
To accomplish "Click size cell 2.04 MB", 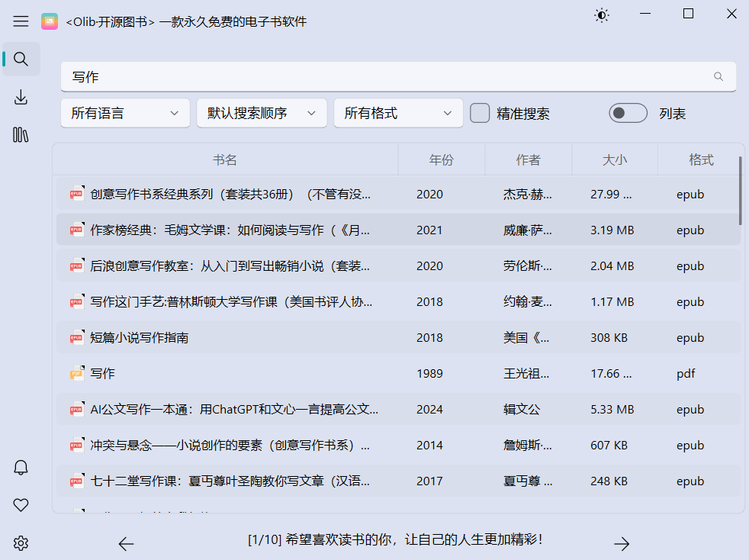I will click(x=612, y=266).
